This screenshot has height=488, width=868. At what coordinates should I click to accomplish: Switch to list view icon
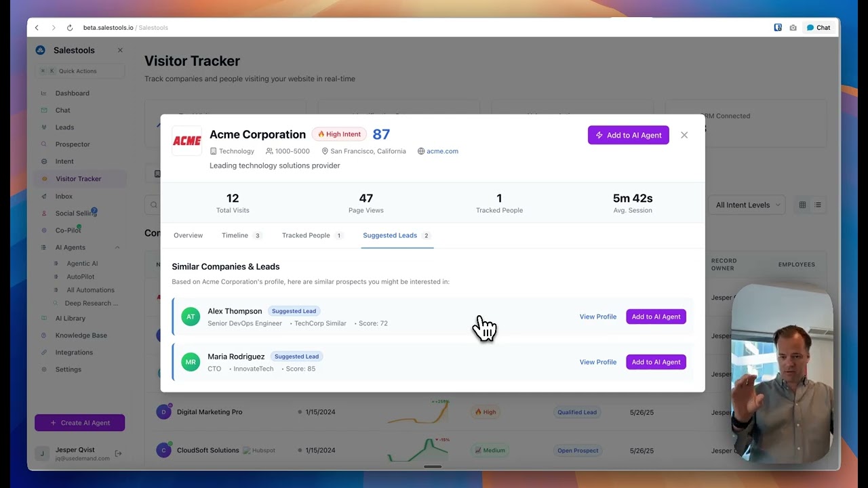point(818,205)
